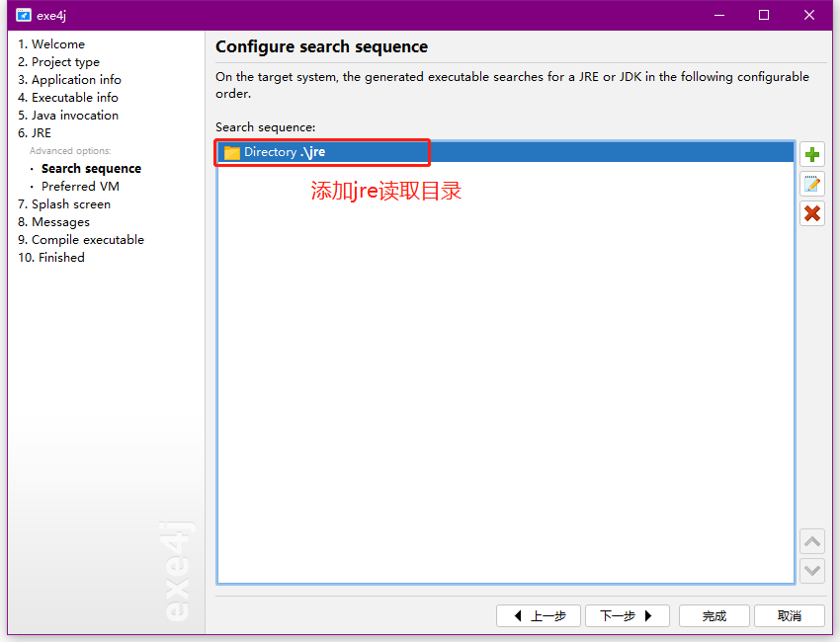Open step 8. Messages
840x642 pixels.
tap(53, 222)
